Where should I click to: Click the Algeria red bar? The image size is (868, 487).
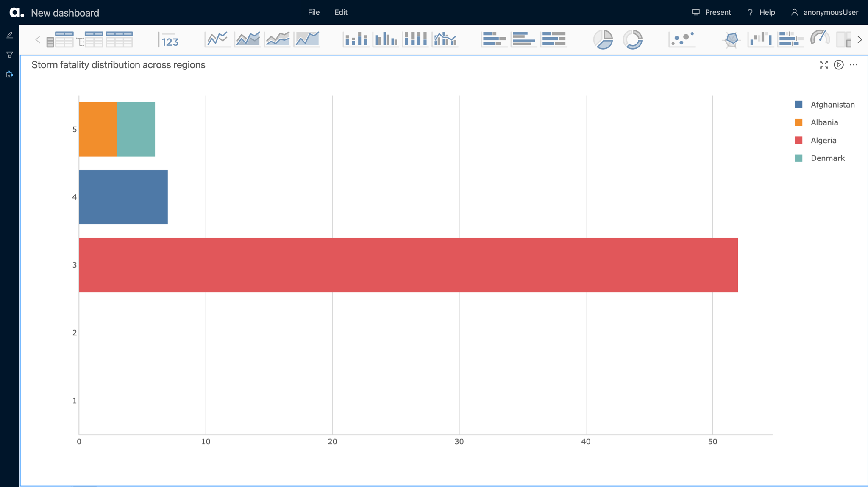click(408, 265)
